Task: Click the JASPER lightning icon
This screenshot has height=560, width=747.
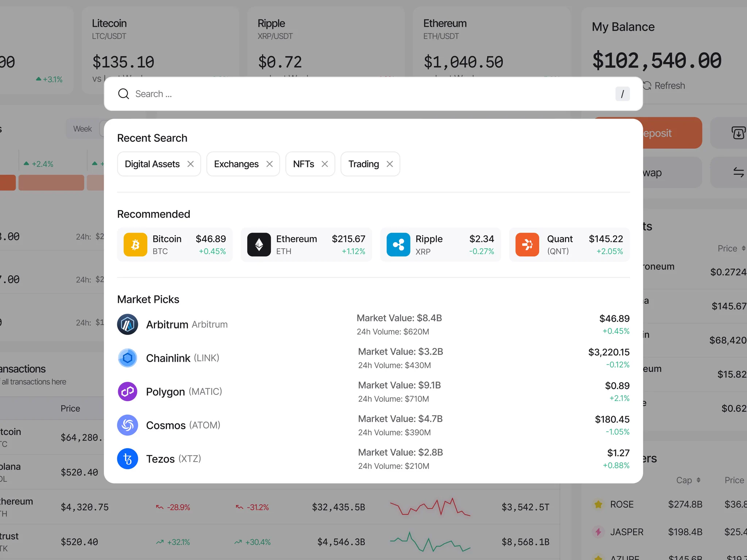Action: 598,532
